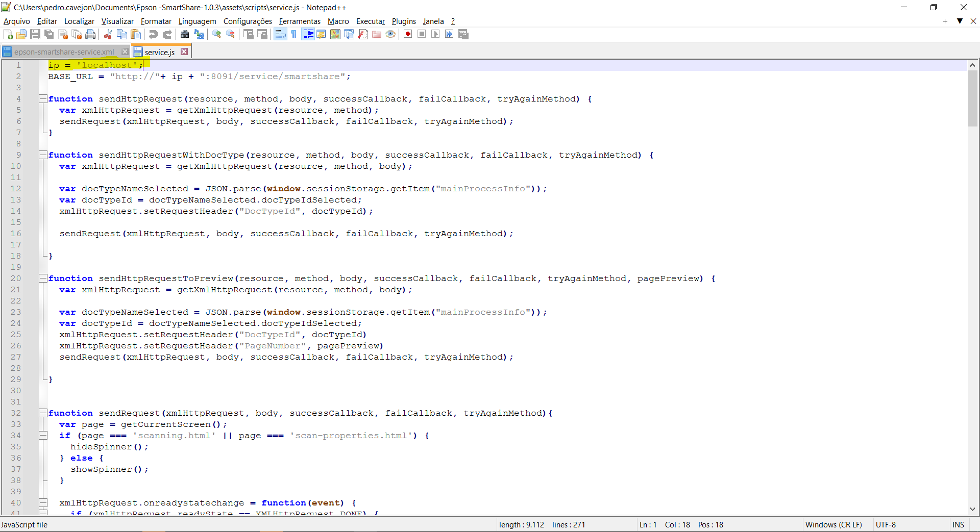Open Find dialog via the binoculars icon

click(185, 34)
